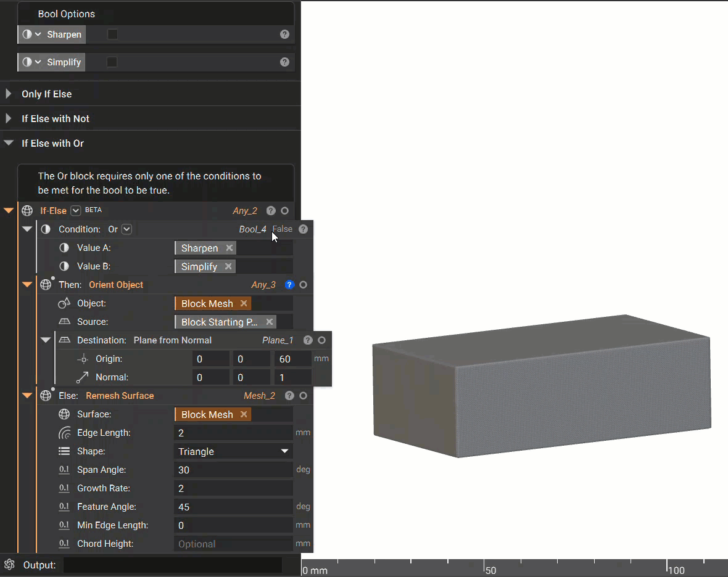
Task: Collapse the If-Else block
Action: click(x=9, y=211)
